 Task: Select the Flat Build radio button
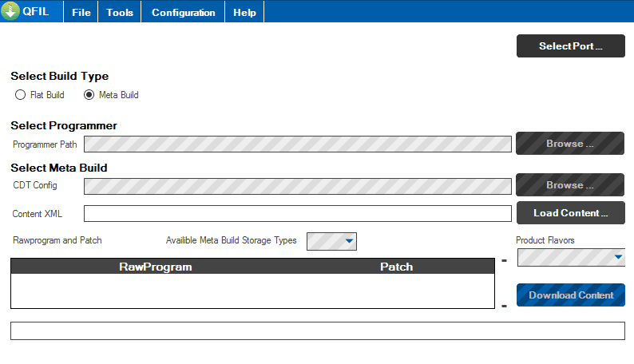(20, 95)
